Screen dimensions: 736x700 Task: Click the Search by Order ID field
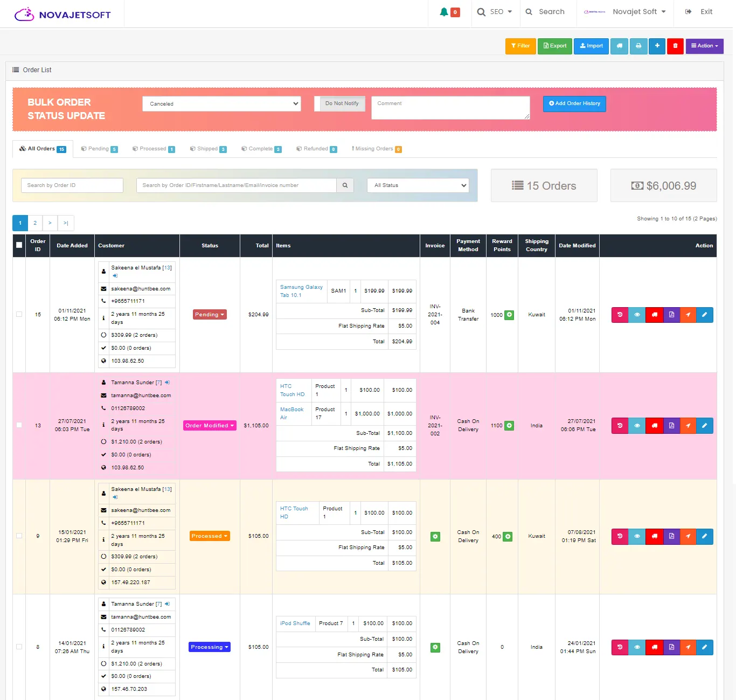click(x=72, y=185)
